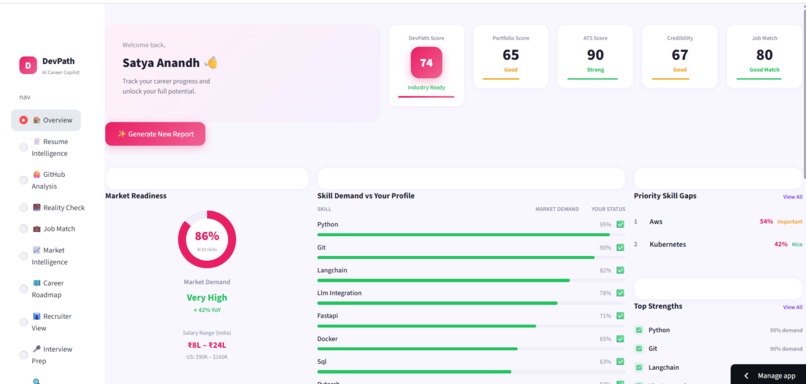Select the Career Roadmap radio button

(x=23, y=289)
